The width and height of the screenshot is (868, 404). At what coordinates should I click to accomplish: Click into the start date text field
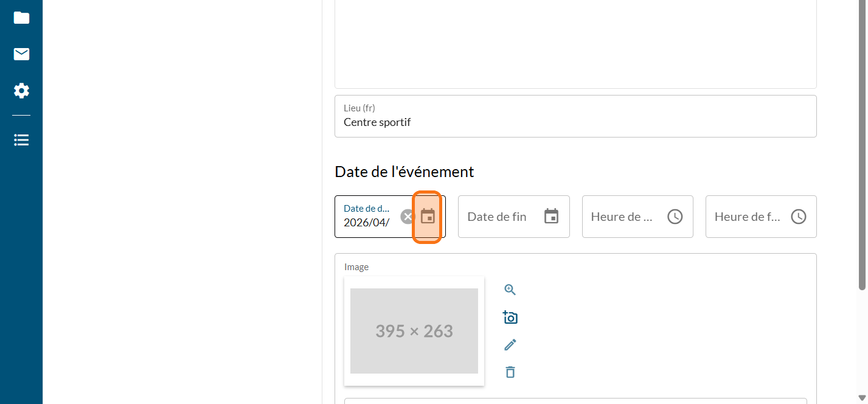coord(366,222)
